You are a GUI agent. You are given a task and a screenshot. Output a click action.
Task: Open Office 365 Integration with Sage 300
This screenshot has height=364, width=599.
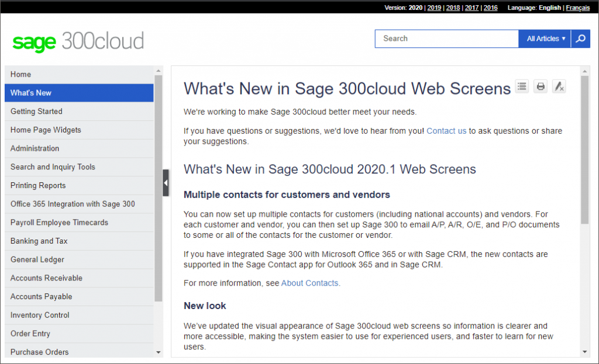[x=79, y=204]
